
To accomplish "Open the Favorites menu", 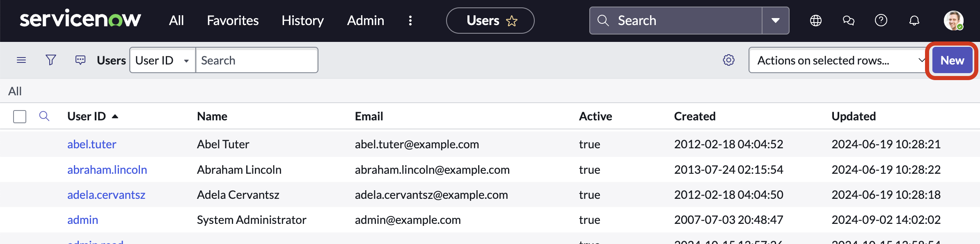I will 233,21.
